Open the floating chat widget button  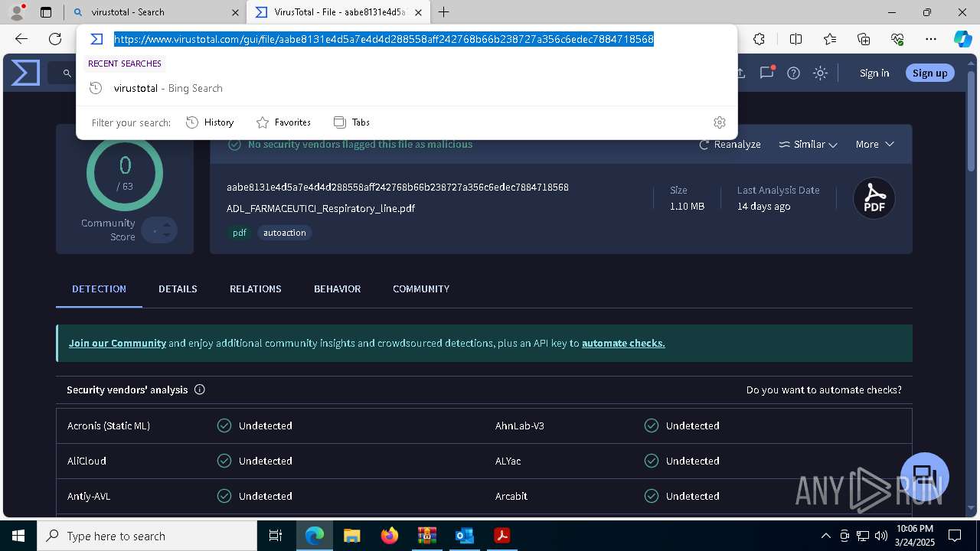click(925, 476)
